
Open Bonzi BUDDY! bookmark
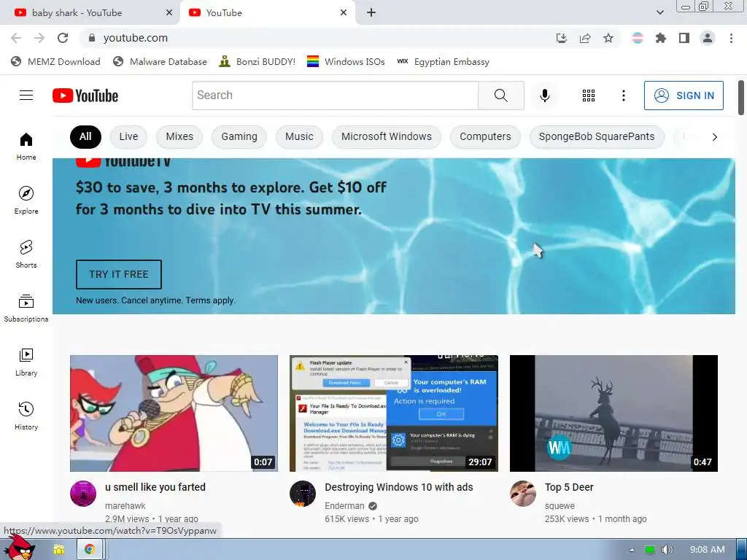click(x=258, y=61)
